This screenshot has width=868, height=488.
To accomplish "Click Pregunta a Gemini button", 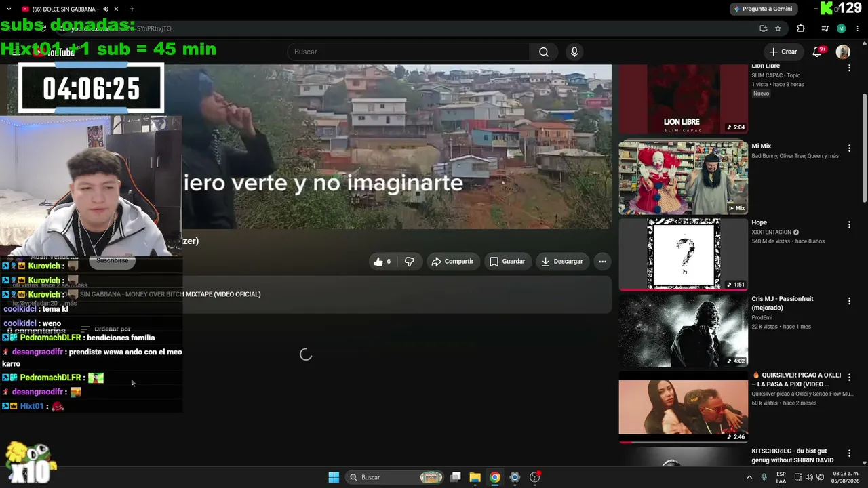I will (x=762, y=9).
